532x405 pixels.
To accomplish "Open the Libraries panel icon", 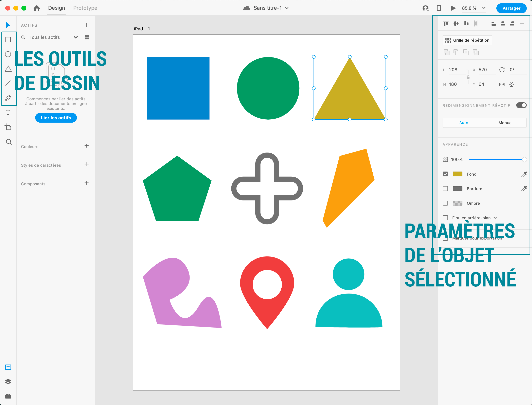I will click(8, 367).
